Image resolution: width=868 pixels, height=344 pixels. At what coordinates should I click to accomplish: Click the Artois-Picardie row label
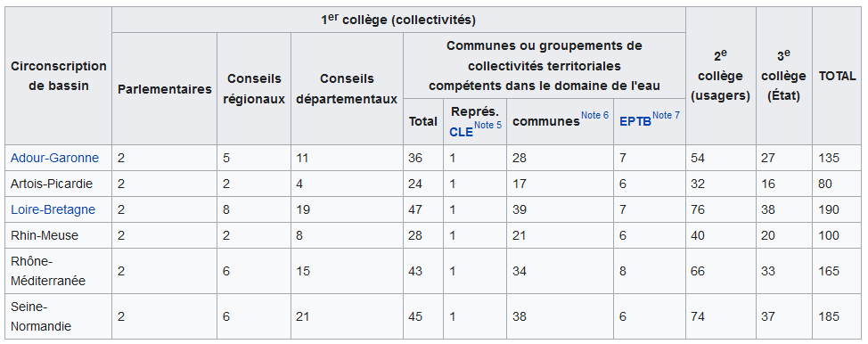pos(52,184)
